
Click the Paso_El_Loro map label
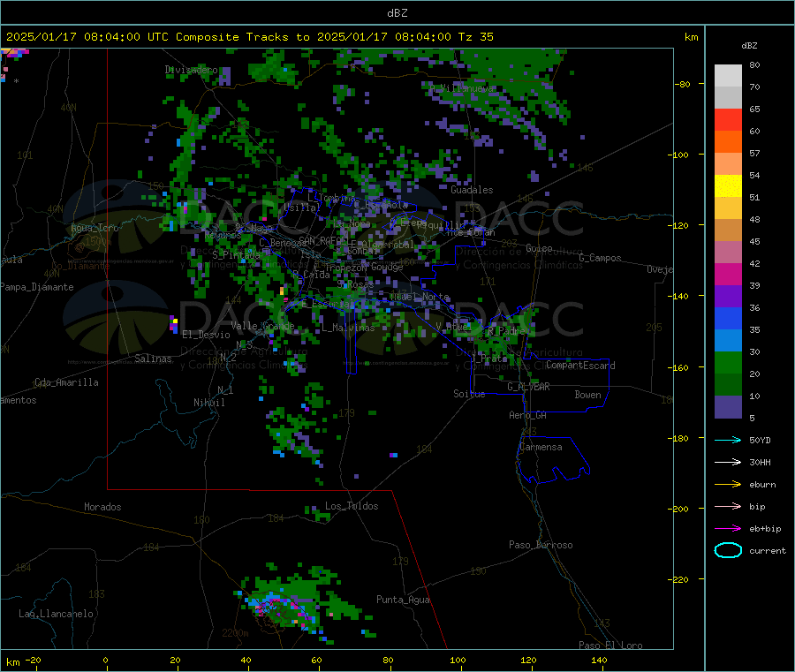610,646
